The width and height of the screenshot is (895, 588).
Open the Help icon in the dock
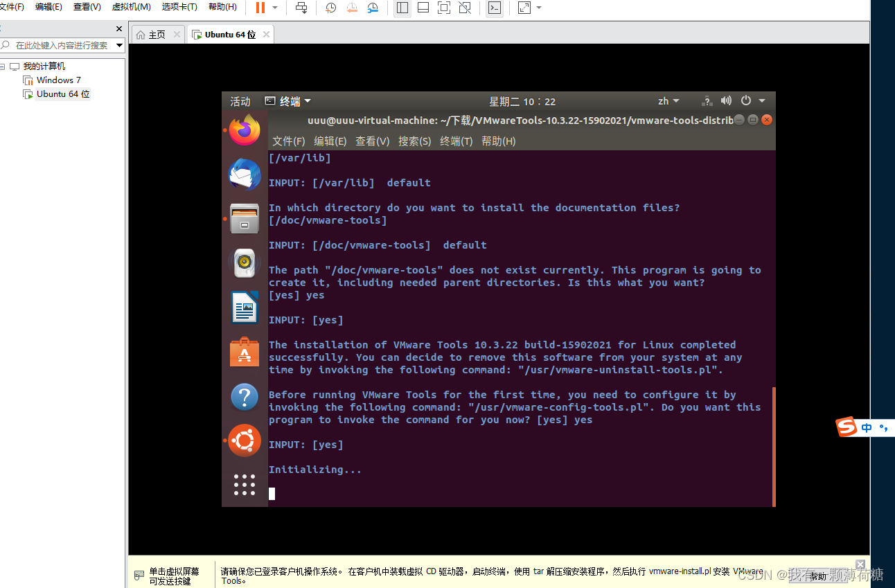pos(245,397)
